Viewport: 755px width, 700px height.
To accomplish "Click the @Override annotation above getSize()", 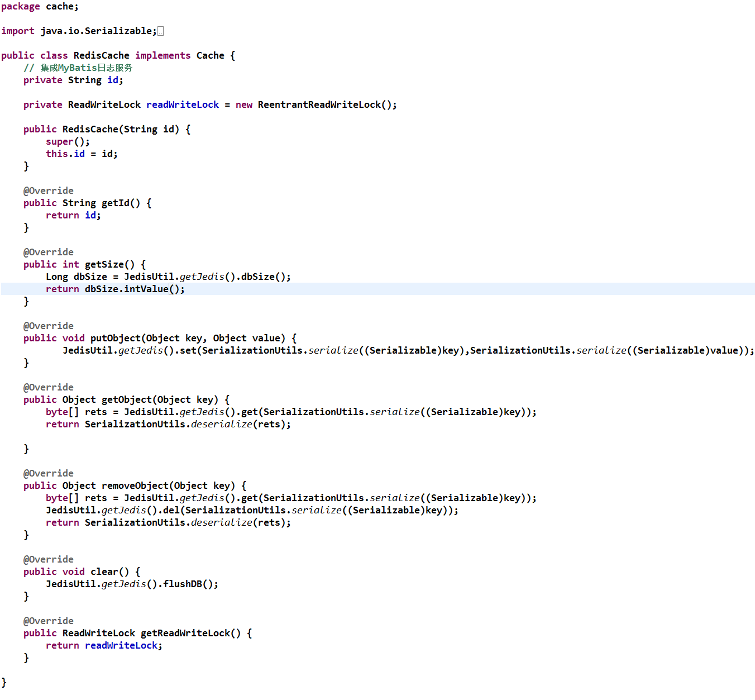I will pos(48,253).
